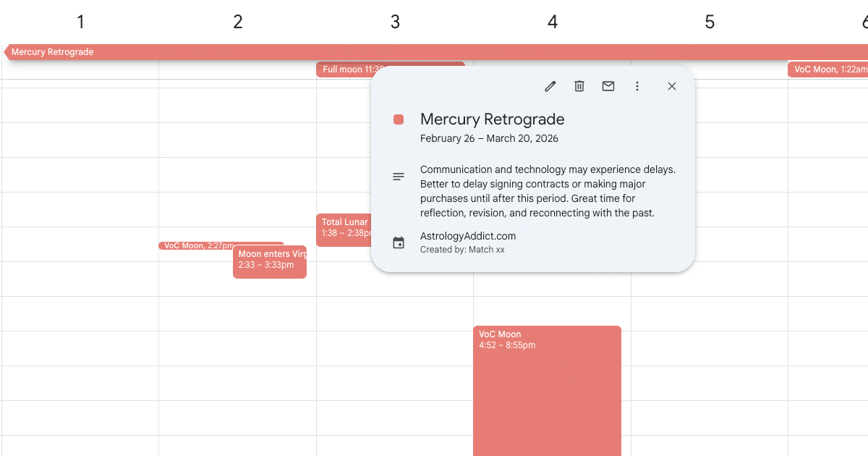This screenshot has height=456, width=868.
Task: Delete the event using the trash icon
Action: tap(579, 85)
